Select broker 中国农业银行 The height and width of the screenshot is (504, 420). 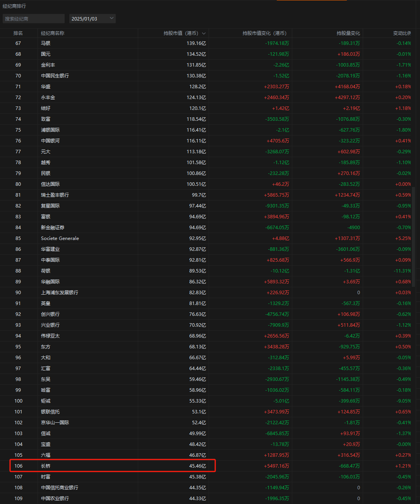coord(55,499)
